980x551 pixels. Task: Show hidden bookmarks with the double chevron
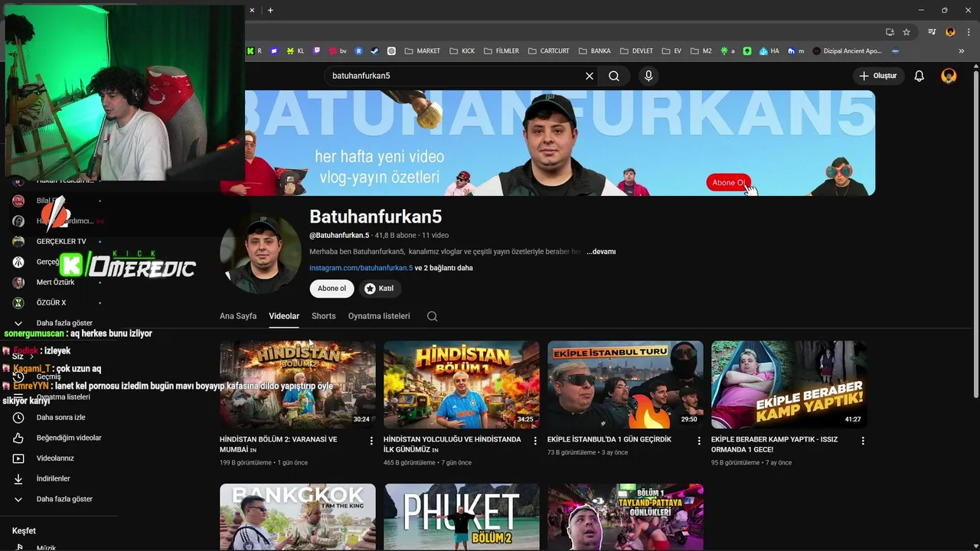coord(962,51)
